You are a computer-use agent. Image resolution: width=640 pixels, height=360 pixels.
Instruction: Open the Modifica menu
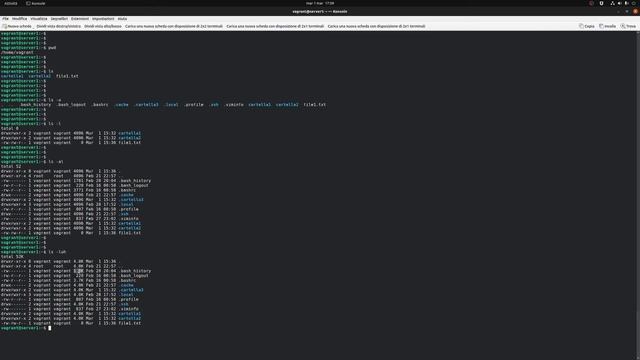coord(19,19)
